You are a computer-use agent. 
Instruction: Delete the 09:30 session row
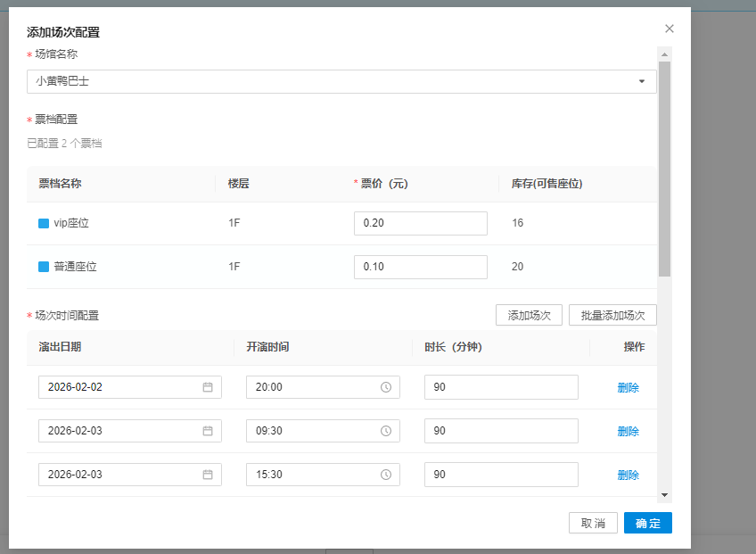click(628, 431)
